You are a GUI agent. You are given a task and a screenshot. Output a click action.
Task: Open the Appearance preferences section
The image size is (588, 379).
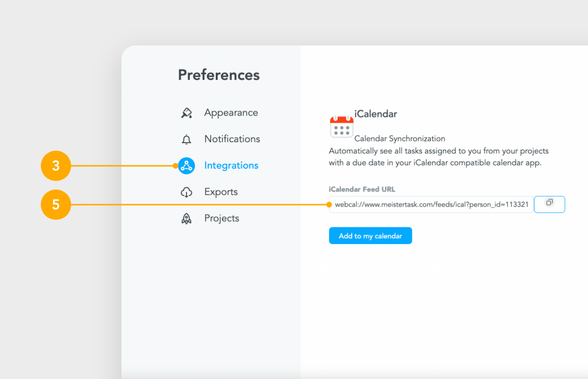[231, 113]
